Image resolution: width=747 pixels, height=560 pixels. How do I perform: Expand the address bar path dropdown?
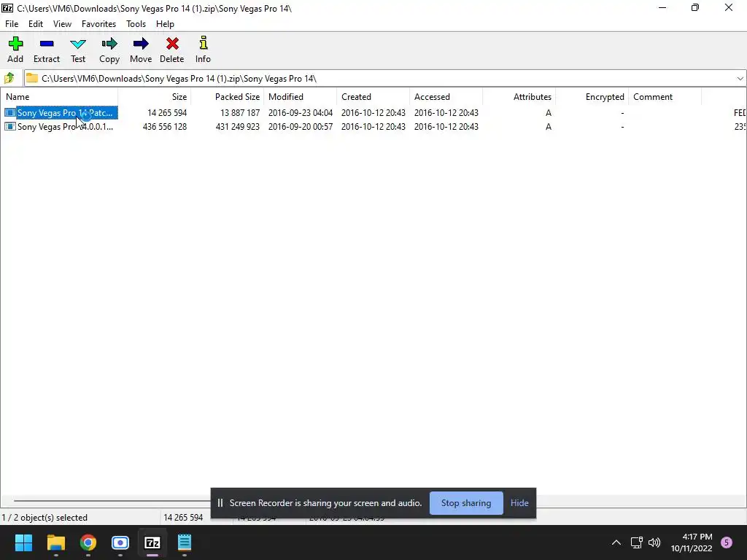click(740, 79)
